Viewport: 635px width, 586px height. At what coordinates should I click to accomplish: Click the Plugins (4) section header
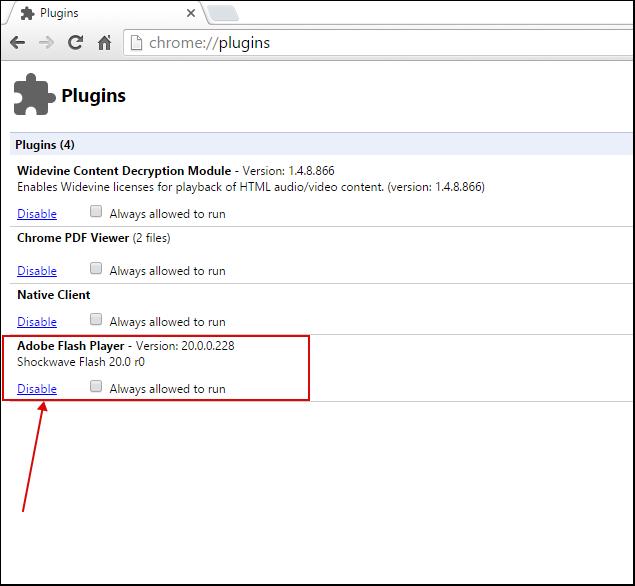(x=321, y=144)
